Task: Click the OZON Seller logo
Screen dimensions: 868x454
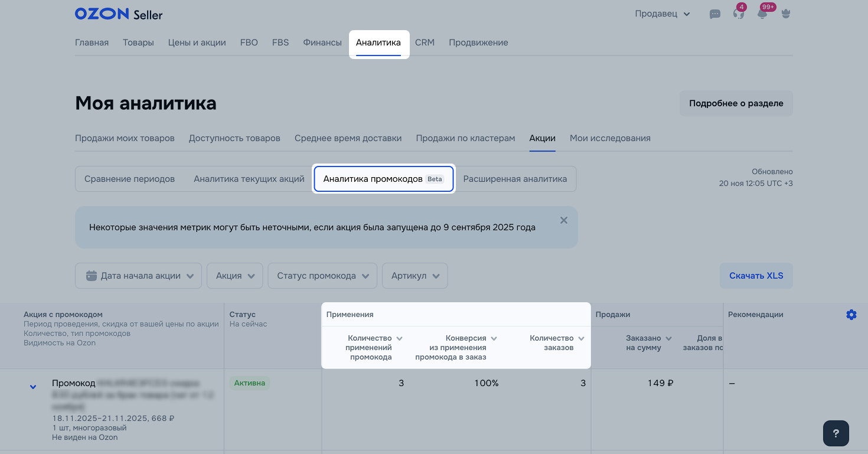Action: (119, 14)
